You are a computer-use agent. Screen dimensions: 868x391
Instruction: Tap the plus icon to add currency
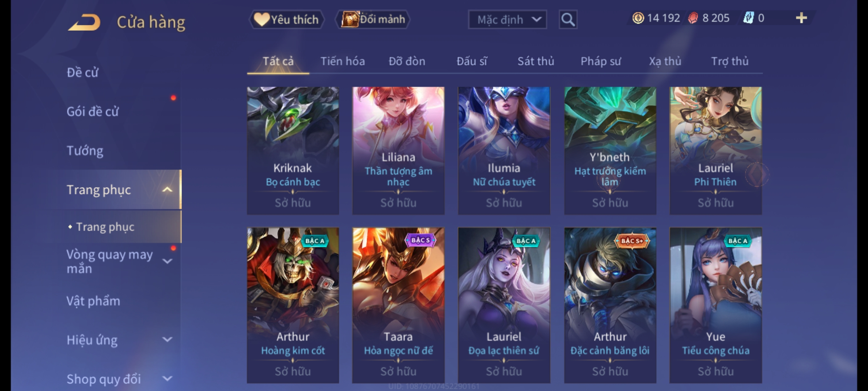pos(801,18)
